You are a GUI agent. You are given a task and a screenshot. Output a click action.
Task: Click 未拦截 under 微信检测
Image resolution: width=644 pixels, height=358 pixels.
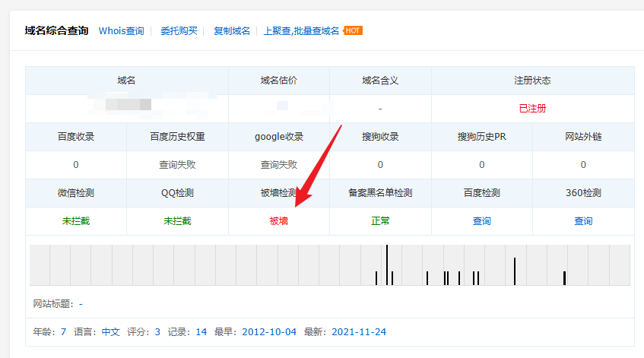(76, 221)
